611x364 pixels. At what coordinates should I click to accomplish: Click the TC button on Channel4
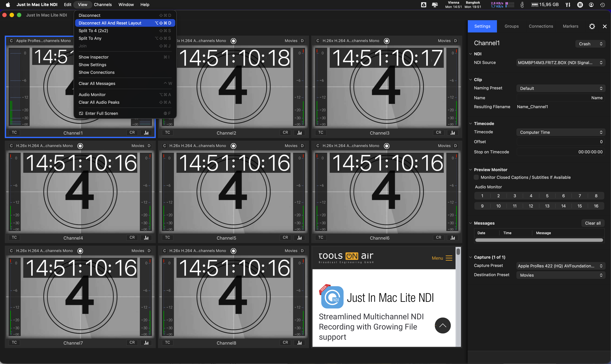[x=14, y=237]
